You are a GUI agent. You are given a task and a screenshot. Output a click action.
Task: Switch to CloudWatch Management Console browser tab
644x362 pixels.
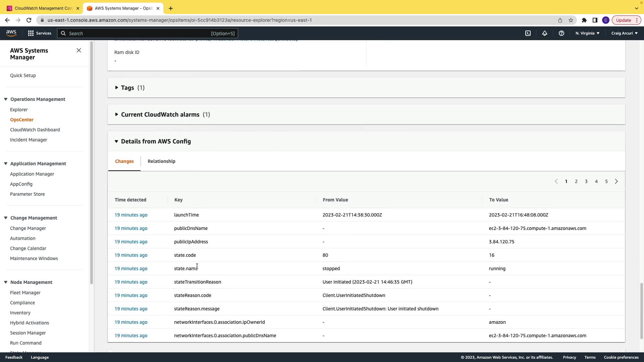click(43, 8)
